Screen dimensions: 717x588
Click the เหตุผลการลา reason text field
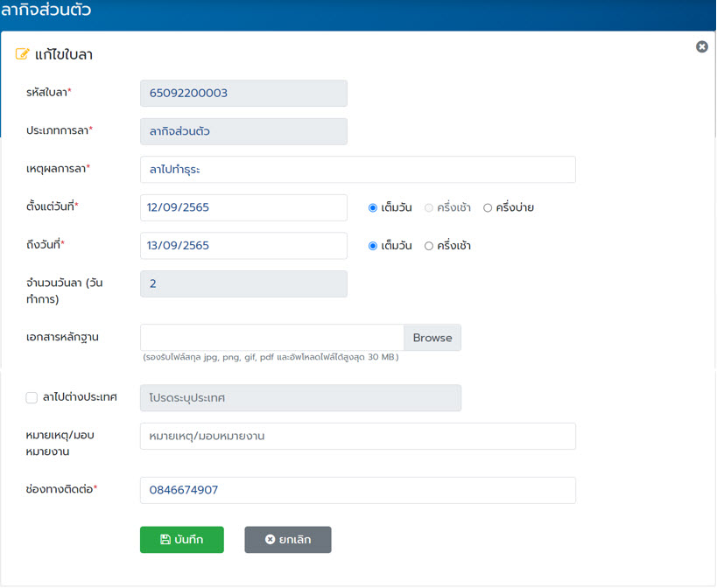[357, 170]
